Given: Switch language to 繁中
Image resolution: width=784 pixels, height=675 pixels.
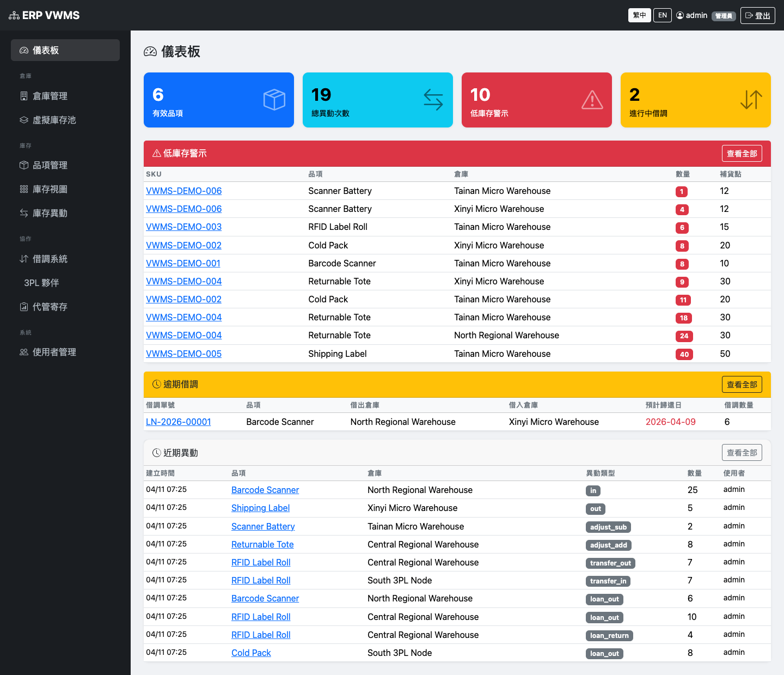Looking at the screenshot, I should point(639,15).
